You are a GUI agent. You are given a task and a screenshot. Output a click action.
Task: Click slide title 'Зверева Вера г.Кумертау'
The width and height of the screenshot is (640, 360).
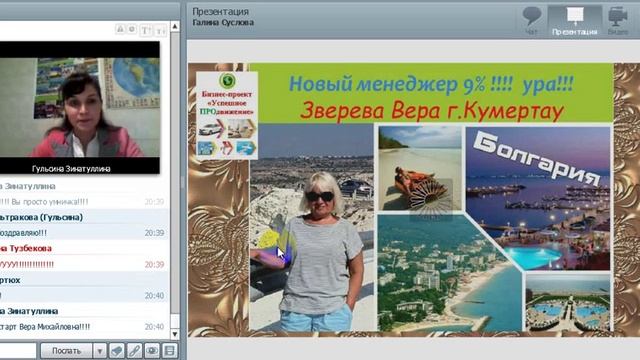432,110
